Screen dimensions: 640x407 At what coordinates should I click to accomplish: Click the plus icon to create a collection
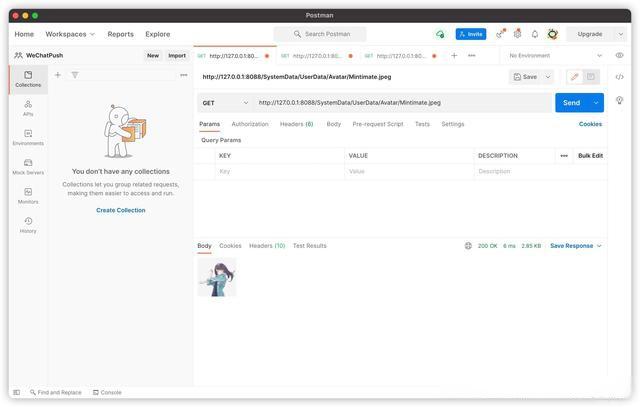(x=58, y=75)
